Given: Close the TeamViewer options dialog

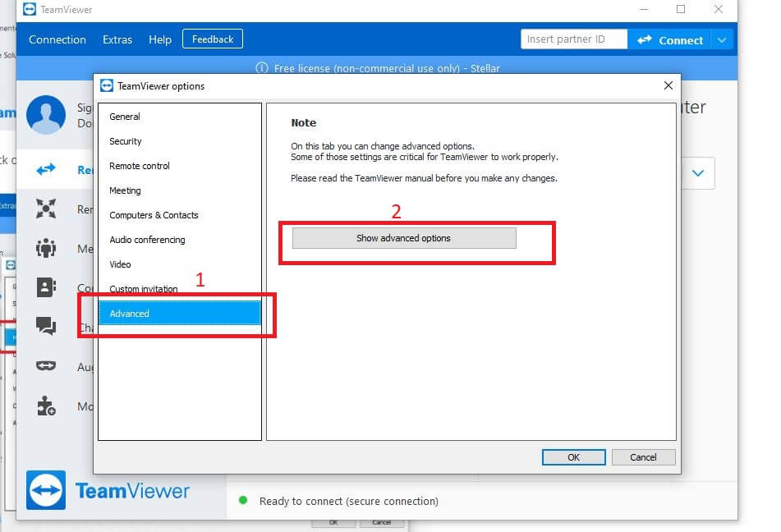Looking at the screenshot, I should pos(668,85).
